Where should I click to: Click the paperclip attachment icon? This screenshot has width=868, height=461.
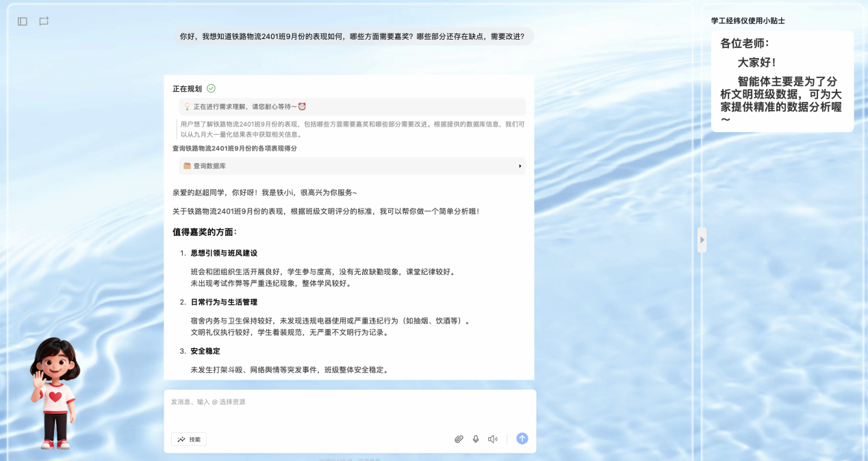pos(459,439)
